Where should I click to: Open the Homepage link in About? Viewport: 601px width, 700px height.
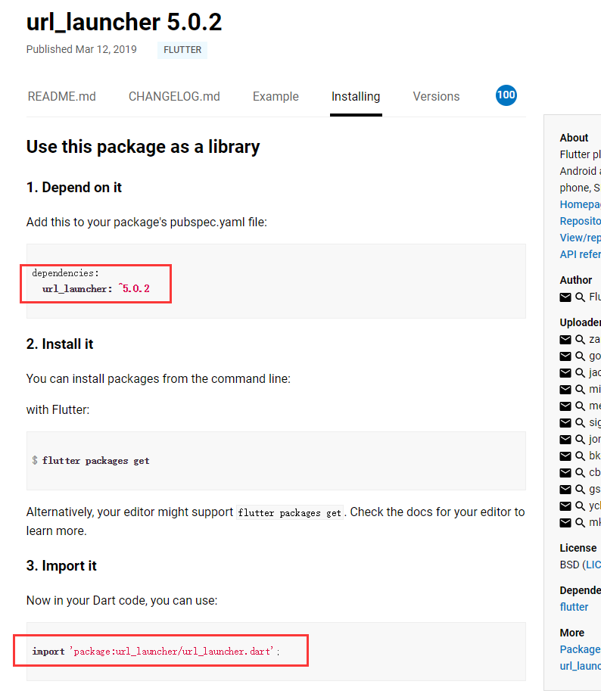[x=580, y=204]
